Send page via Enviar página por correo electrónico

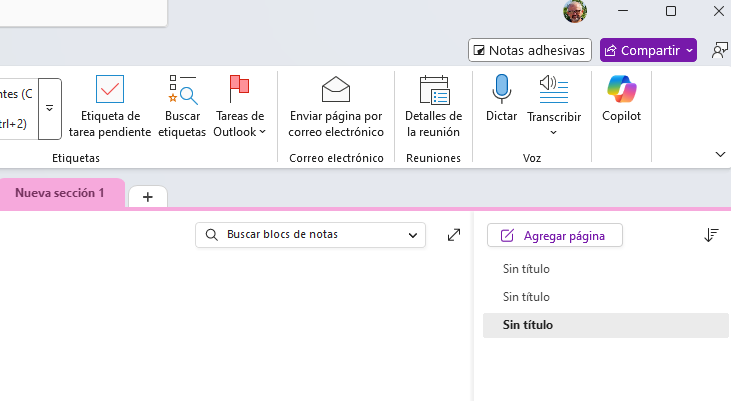(336, 106)
